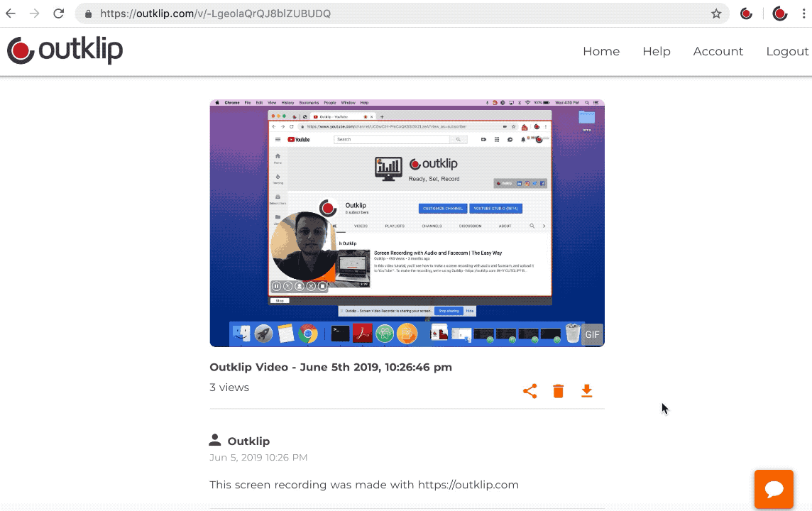This screenshot has width=812, height=511.
Task: Open the Chrome three-dot menu
Action: (x=803, y=13)
